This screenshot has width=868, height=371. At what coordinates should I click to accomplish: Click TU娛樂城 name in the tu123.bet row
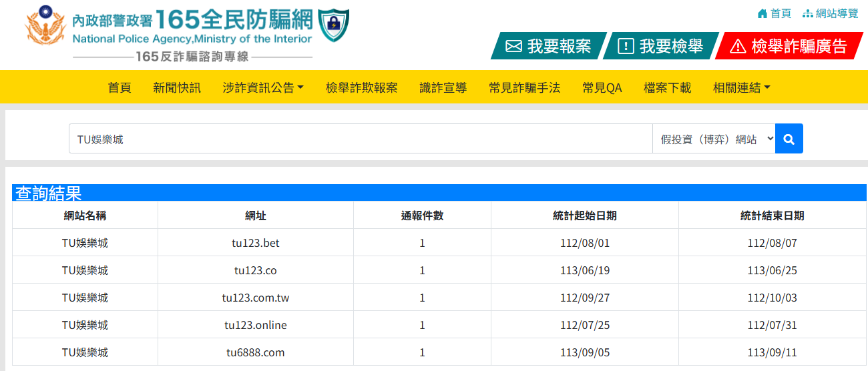click(85, 243)
